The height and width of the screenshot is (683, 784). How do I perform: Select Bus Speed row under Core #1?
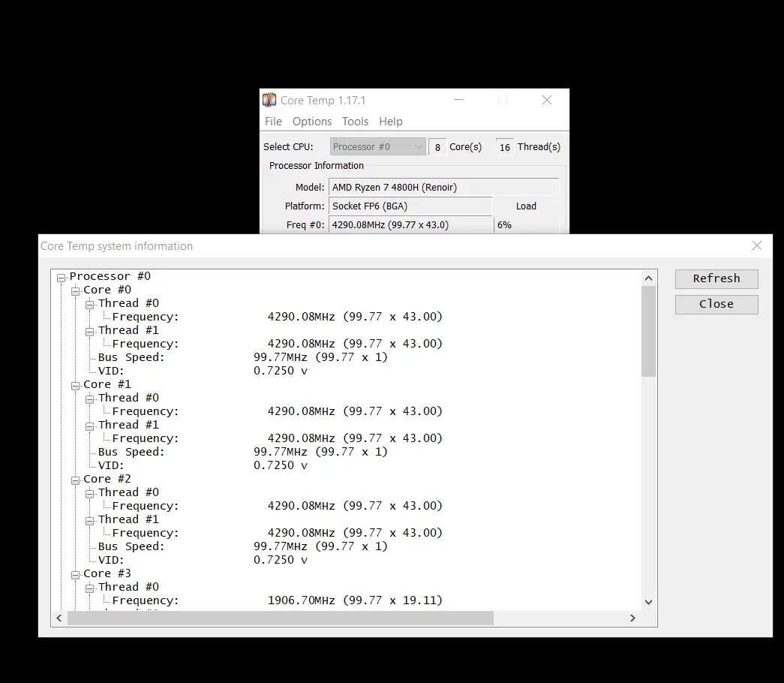click(x=243, y=452)
